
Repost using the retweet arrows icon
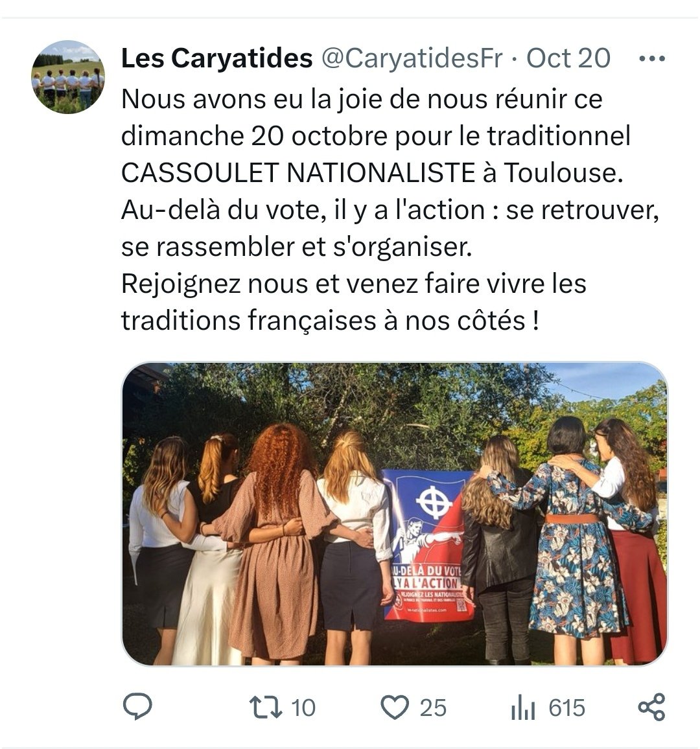(266, 708)
